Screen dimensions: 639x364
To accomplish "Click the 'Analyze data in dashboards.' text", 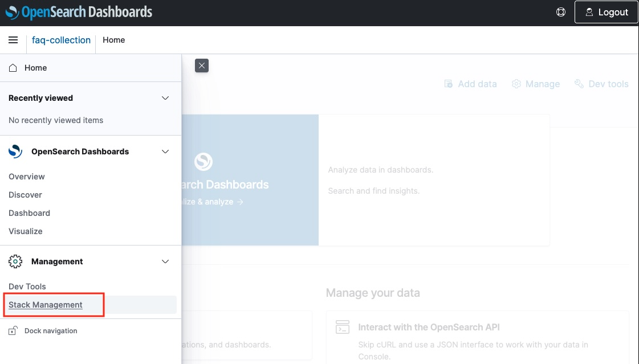I will click(x=381, y=170).
